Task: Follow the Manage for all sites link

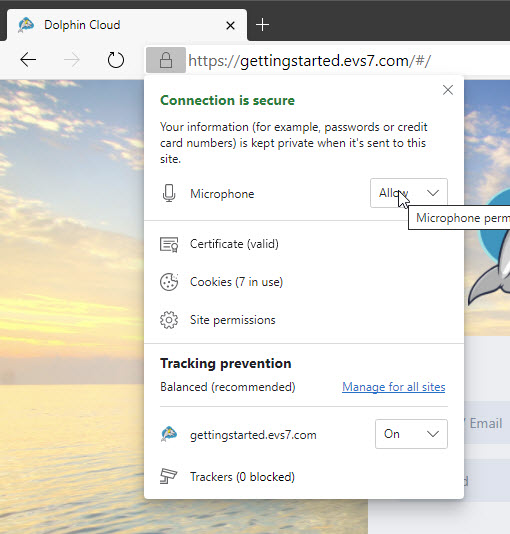Action: (394, 387)
